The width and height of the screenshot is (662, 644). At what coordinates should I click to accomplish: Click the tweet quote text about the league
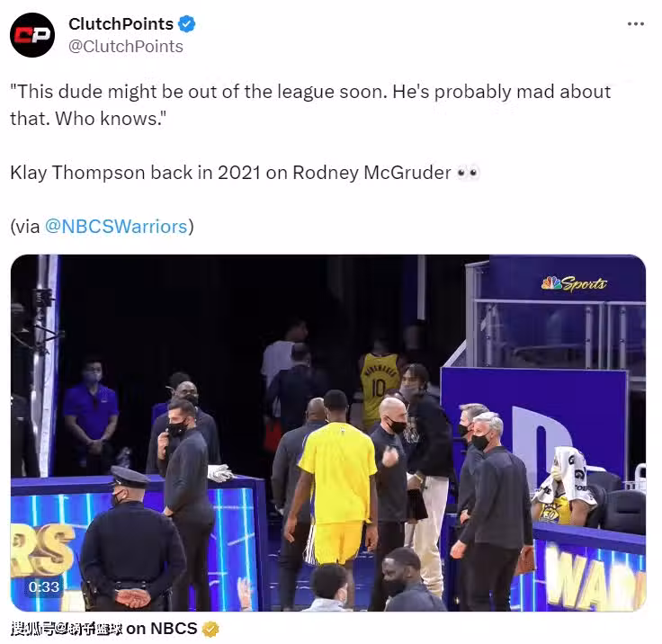tap(310, 105)
